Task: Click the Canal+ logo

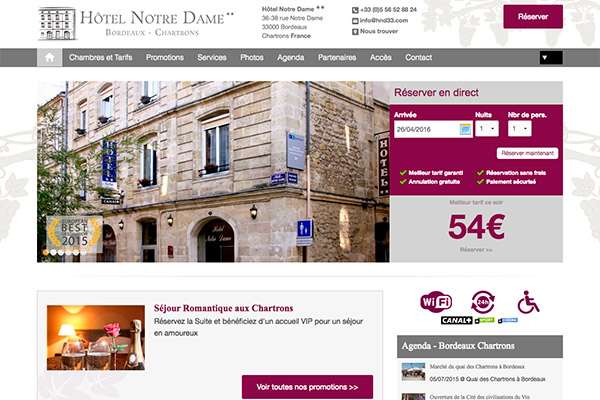Action: click(457, 320)
